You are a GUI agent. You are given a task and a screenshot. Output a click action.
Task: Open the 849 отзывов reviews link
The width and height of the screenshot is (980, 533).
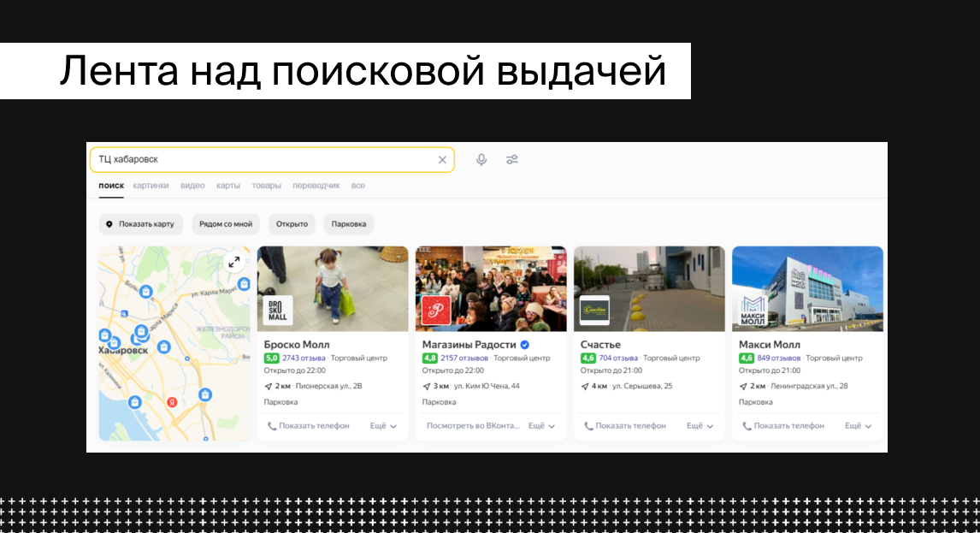click(x=779, y=358)
